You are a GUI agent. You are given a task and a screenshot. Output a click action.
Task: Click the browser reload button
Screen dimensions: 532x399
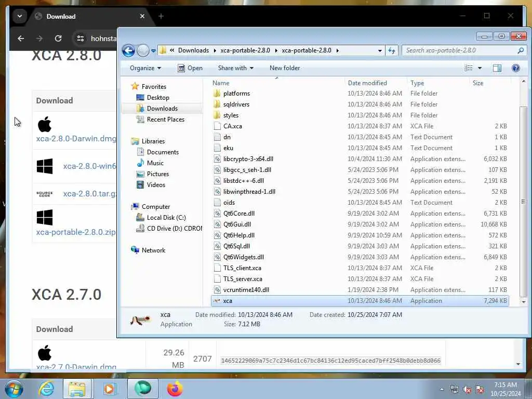(x=58, y=38)
